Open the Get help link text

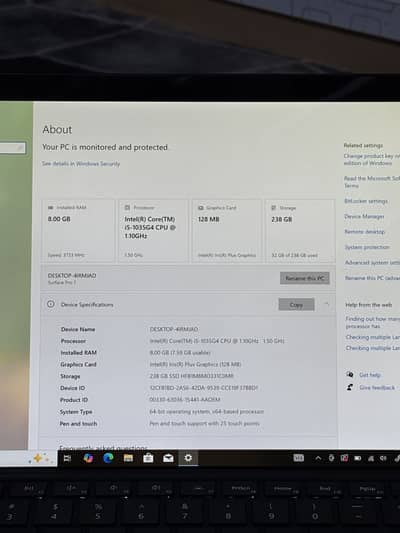point(370,375)
